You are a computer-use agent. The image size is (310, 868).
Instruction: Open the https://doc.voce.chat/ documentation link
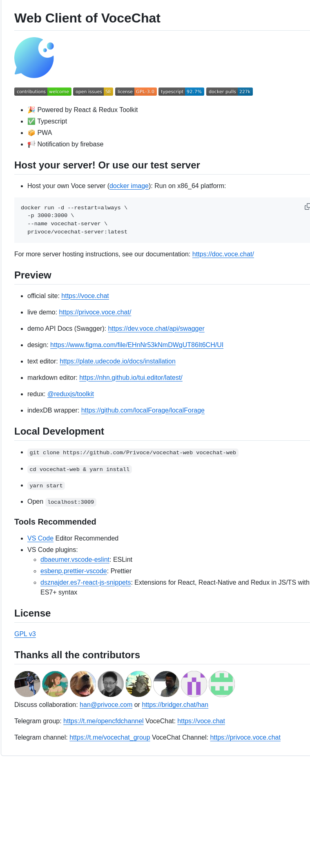(x=223, y=254)
